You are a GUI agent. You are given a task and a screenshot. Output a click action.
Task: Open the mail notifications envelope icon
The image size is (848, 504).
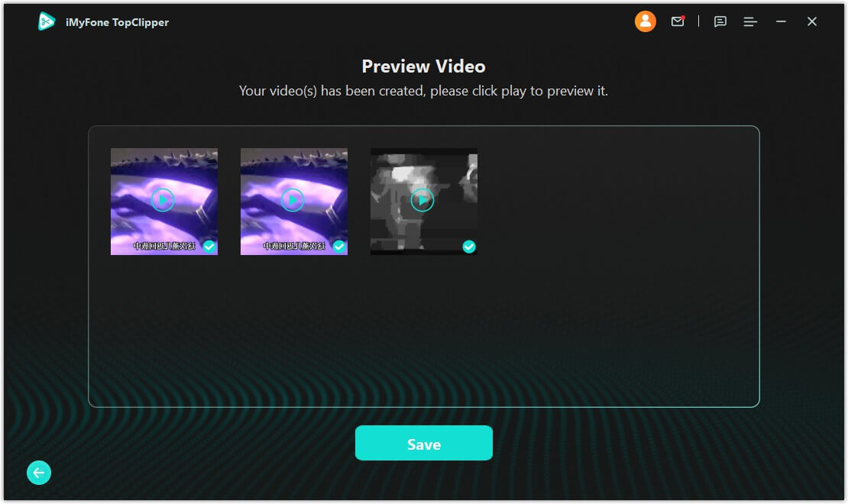[678, 21]
